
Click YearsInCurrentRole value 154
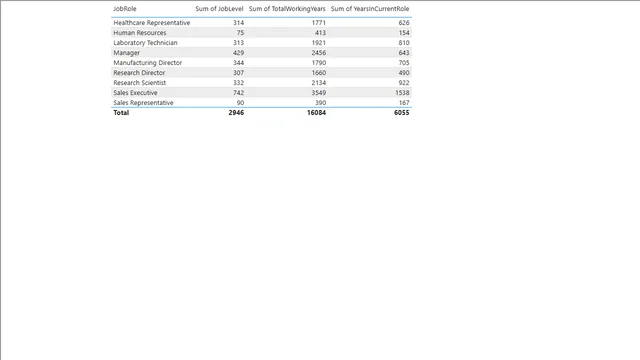404,33
